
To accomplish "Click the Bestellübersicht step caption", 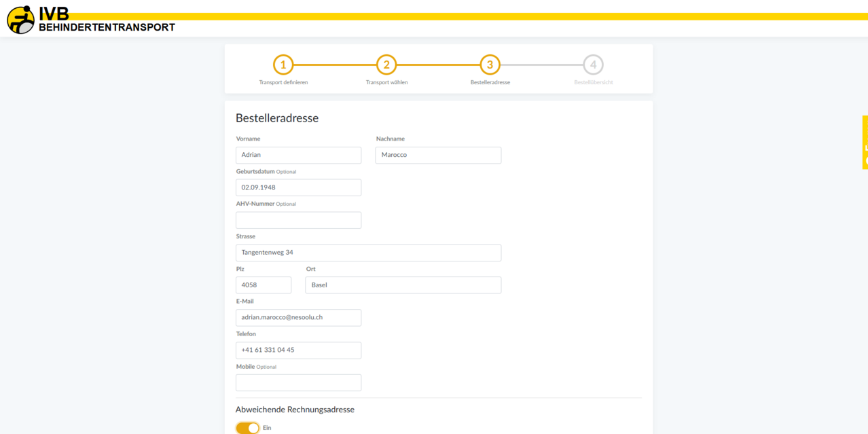I will coord(594,82).
